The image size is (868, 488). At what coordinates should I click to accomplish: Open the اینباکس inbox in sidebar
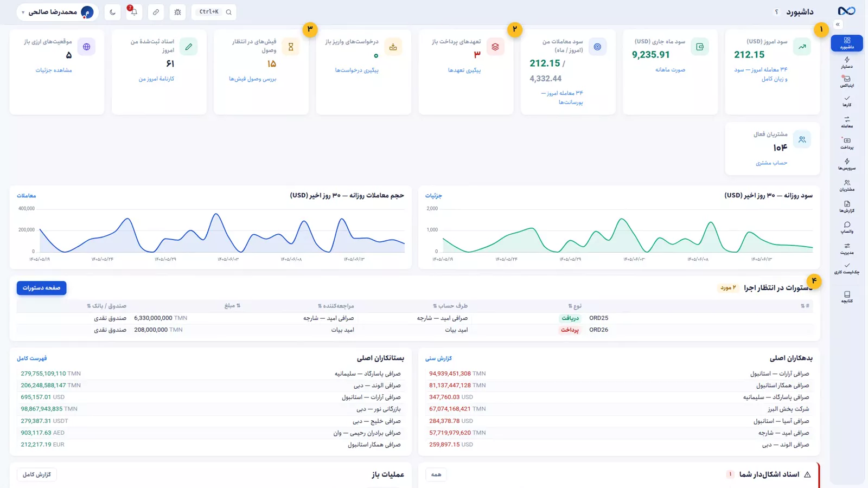point(847,82)
